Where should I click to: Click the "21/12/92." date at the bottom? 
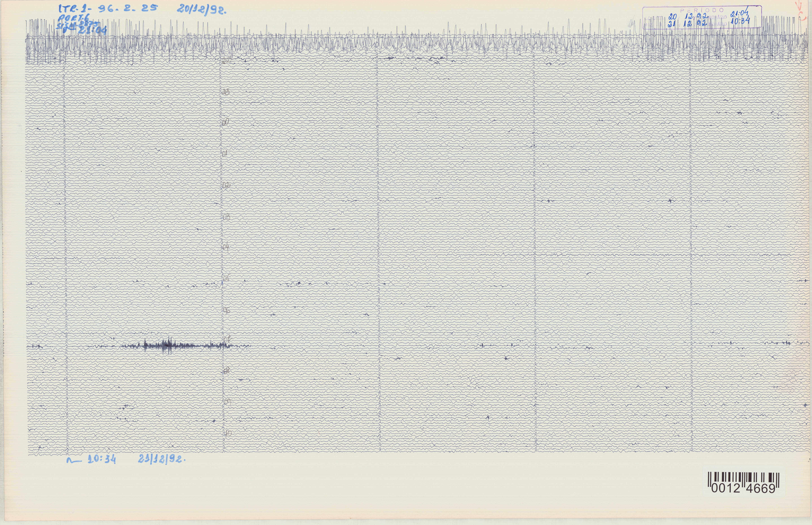tap(162, 459)
